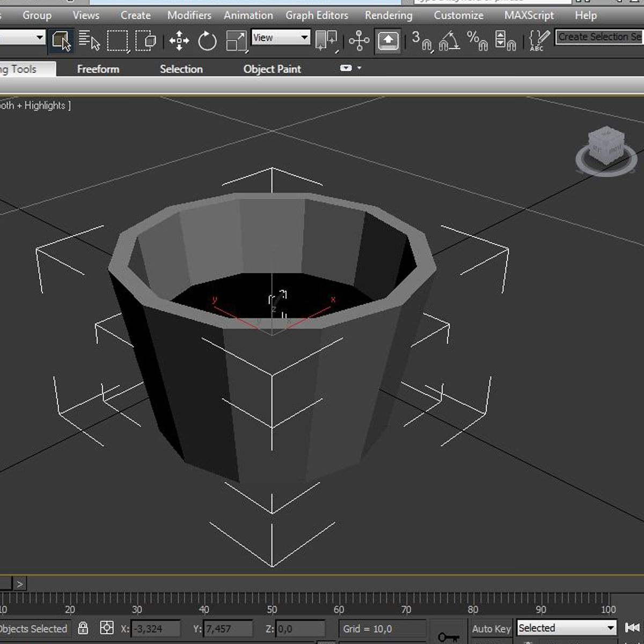Switch to Object Paint ribbon tab
The width and height of the screenshot is (644, 644).
click(272, 69)
